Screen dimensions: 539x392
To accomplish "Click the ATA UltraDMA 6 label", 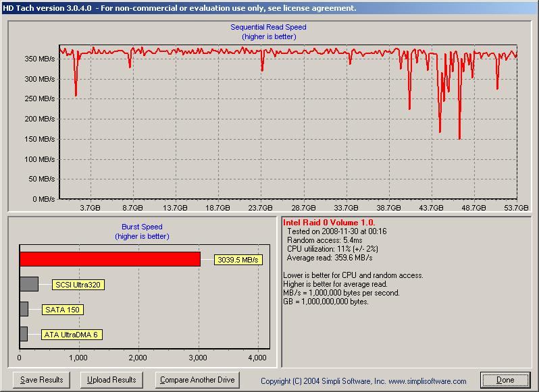I will point(72,335).
